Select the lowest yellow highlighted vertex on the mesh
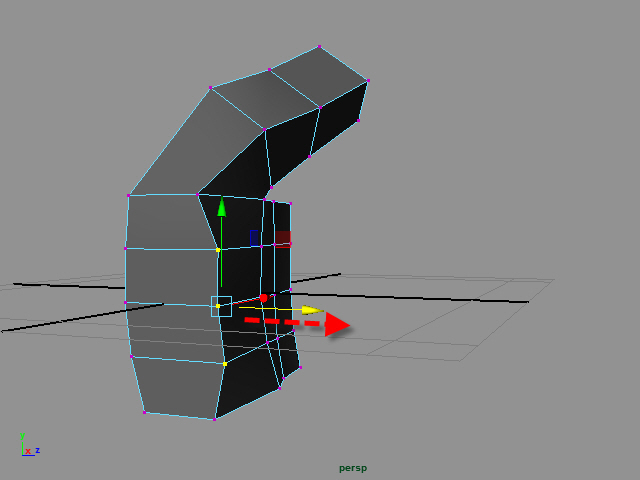 click(x=225, y=364)
